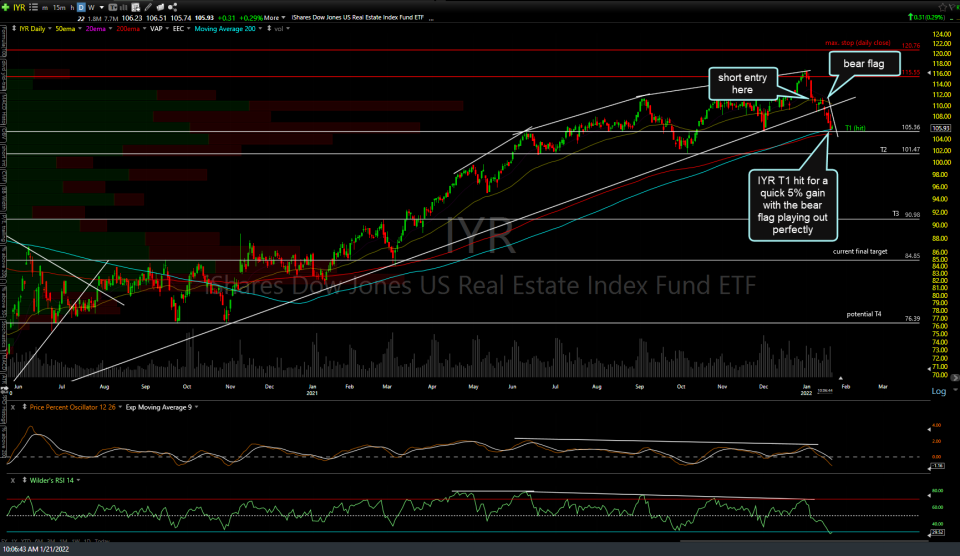Select the D daily timeframe button
This screenshot has width=960, height=556.
tap(81, 7)
